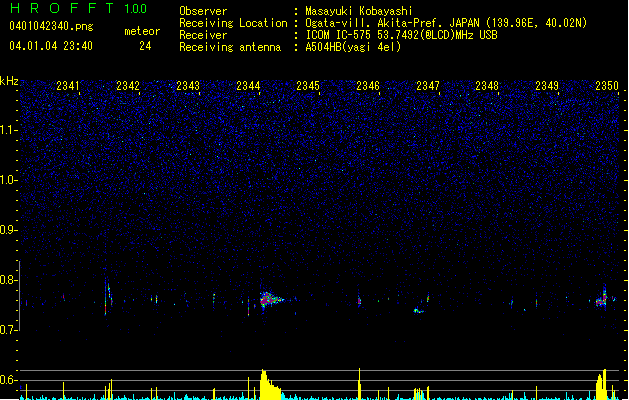Image resolution: width=629 pixels, height=400 pixels.
Task: Click the 'Receiving Location' field label
Action: (x=233, y=23)
